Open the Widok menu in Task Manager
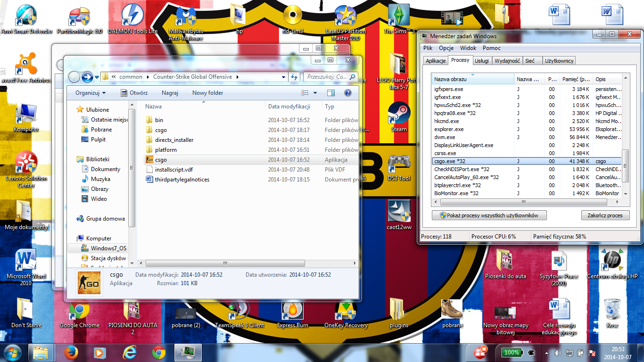The height and width of the screenshot is (362, 644). 468,48
